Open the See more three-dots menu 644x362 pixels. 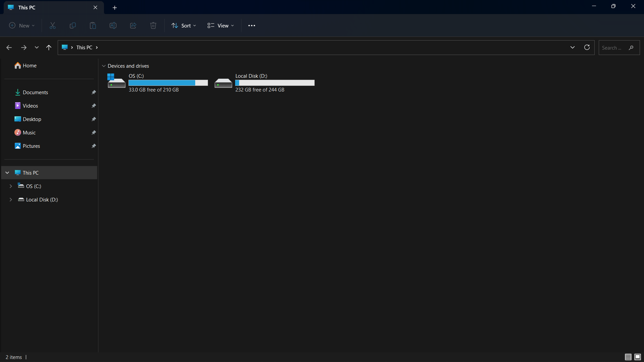(252, 25)
